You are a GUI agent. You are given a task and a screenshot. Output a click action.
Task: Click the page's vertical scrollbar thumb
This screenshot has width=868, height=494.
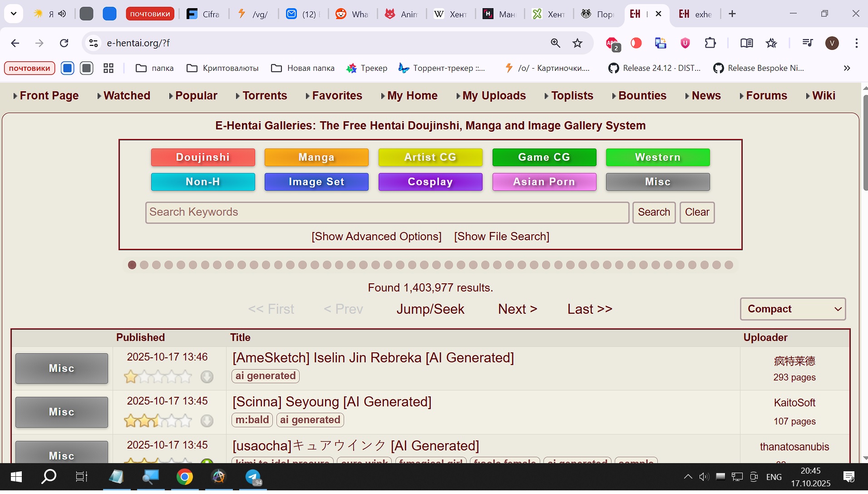(x=865, y=142)
